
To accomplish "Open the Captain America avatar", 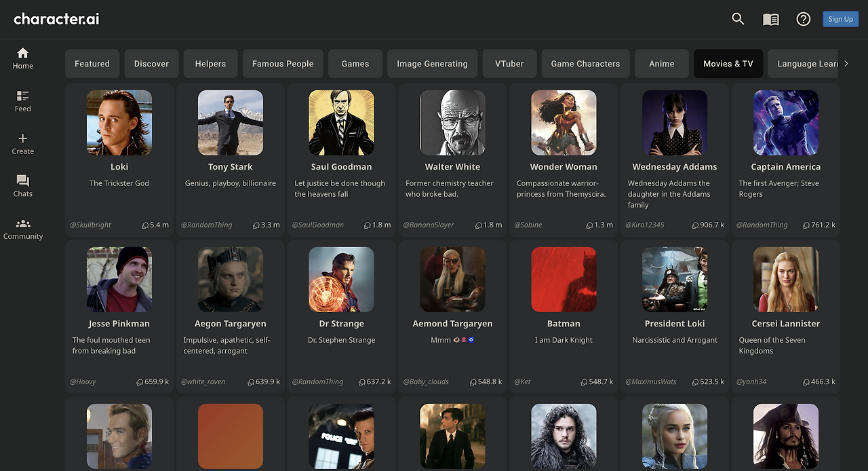I will tap(786, 123).
